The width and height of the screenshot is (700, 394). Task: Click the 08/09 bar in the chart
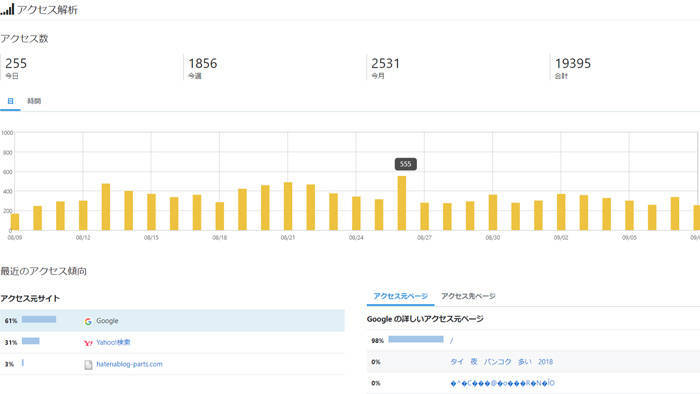(15, 222)
